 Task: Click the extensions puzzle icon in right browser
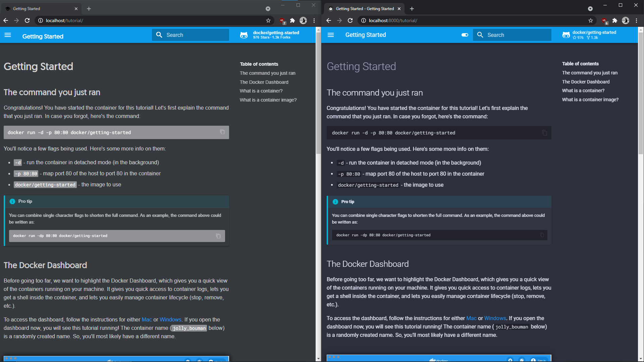[614, 21]
